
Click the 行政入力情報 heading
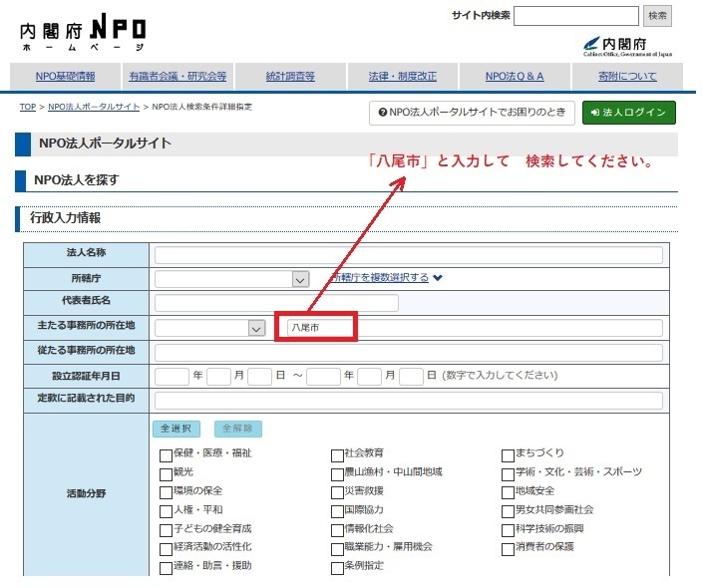(x=66, y=218)
